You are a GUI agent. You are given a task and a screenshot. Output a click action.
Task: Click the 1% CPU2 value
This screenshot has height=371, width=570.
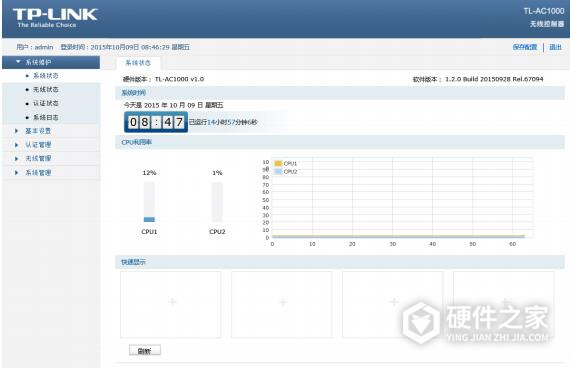click(217, 173)
